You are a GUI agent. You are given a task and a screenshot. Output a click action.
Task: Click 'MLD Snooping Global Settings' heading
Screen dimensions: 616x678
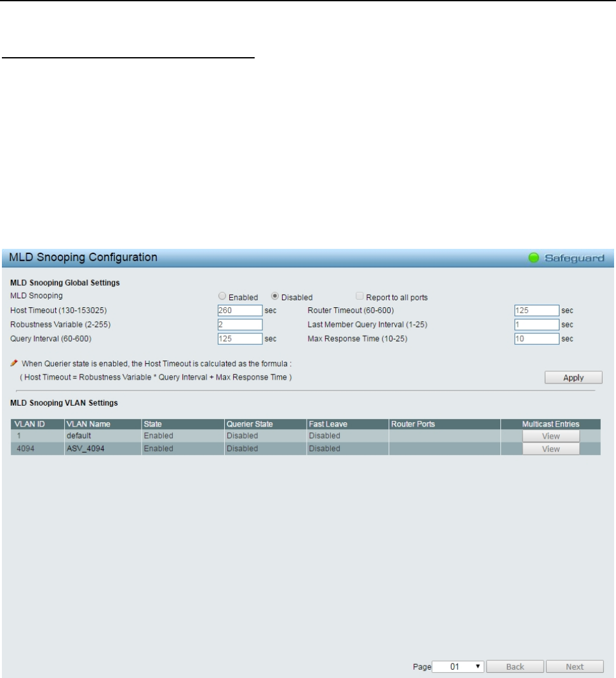point(65,282)
